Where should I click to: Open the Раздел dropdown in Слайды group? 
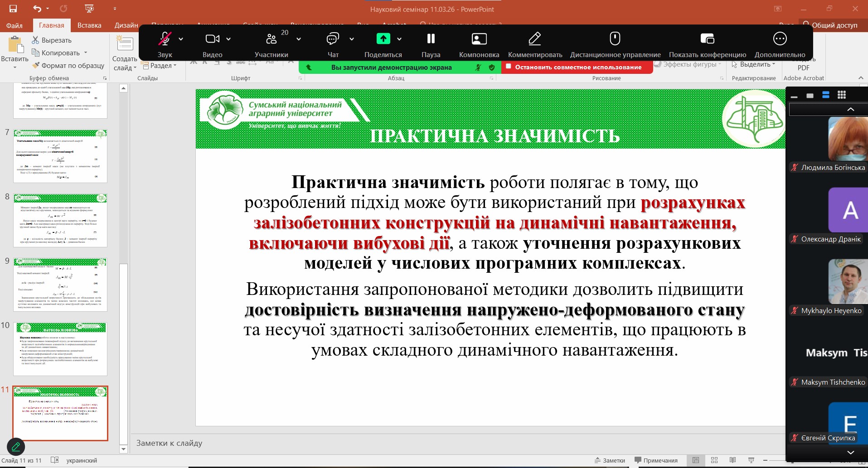click(x=160, y=66)
